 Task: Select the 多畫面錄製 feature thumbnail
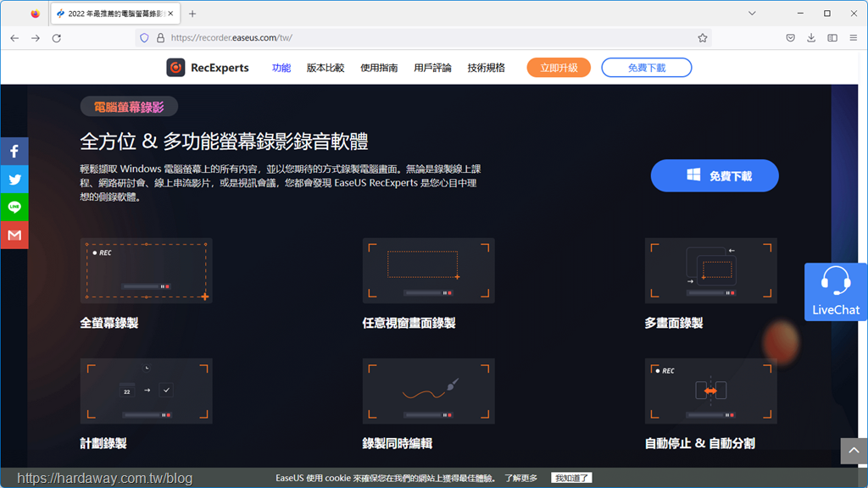click(711, 270)
